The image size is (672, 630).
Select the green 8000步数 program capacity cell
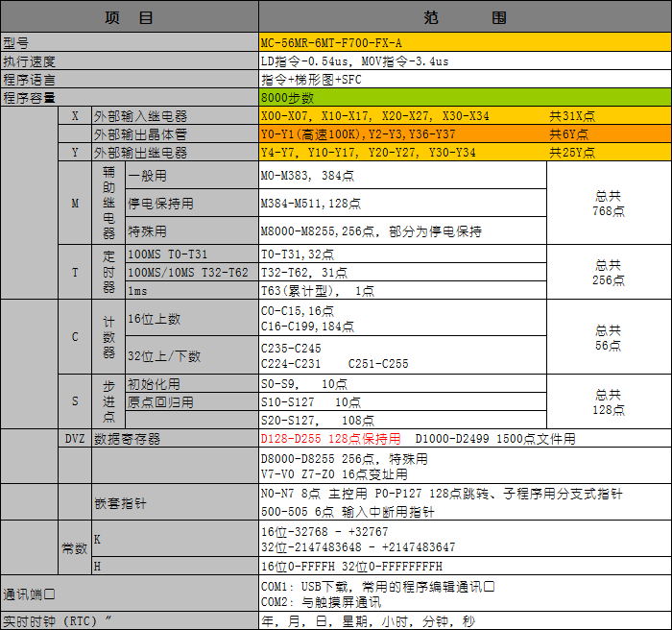pos(465,98)
